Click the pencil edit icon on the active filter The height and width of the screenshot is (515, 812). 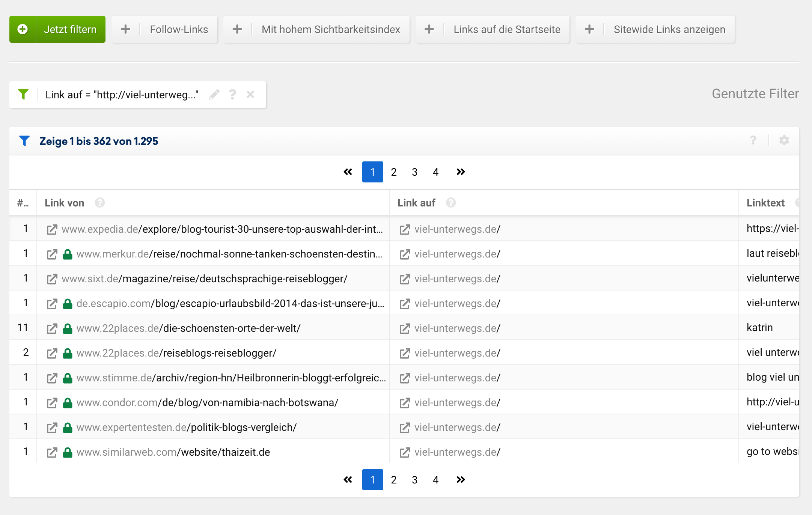click(214, 95)
